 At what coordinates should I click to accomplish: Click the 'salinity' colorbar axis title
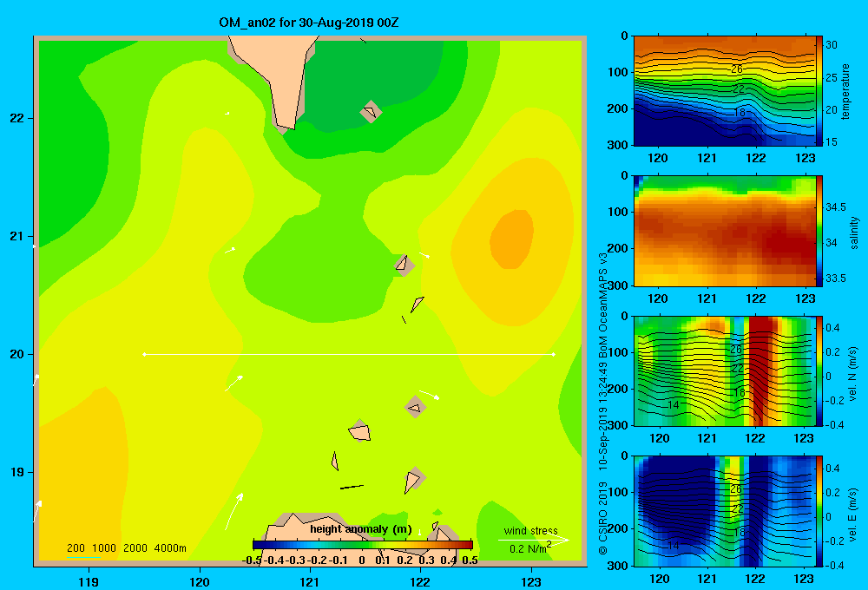point(854,233)
